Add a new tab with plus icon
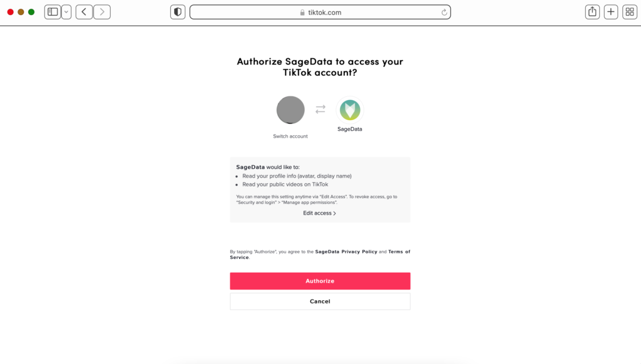Viewport: 641px width, 364px height. coord(611,12)
